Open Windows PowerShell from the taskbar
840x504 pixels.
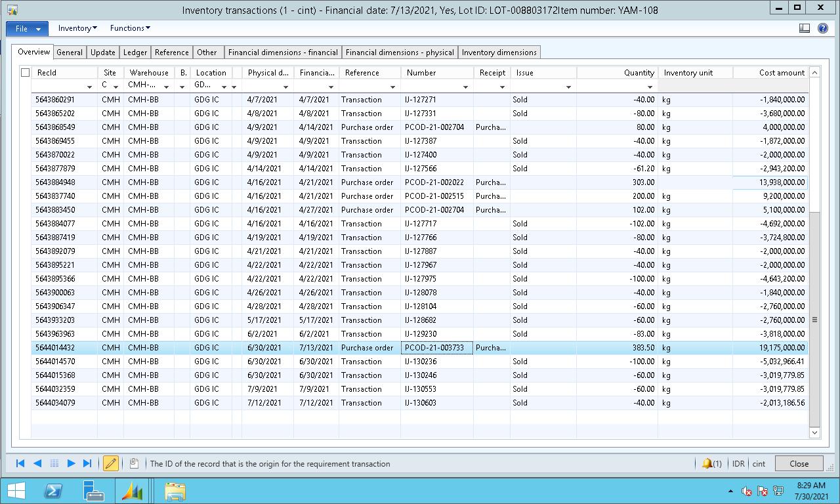[x=53, y=491]
